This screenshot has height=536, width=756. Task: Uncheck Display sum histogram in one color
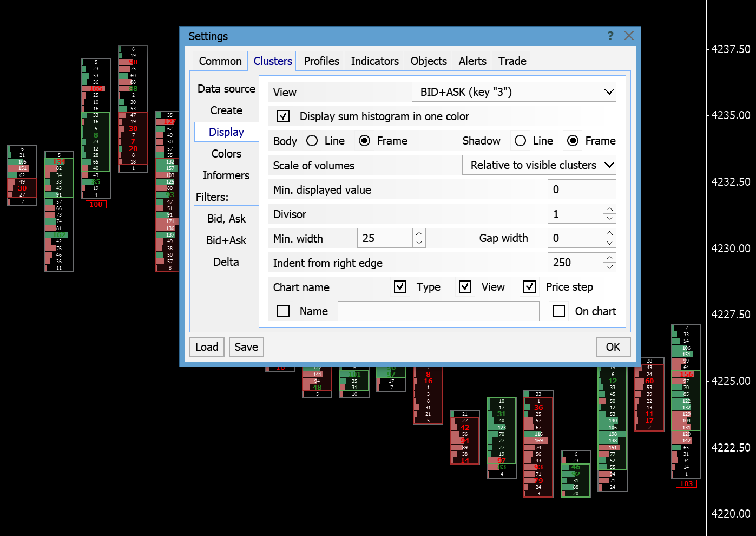283,116
